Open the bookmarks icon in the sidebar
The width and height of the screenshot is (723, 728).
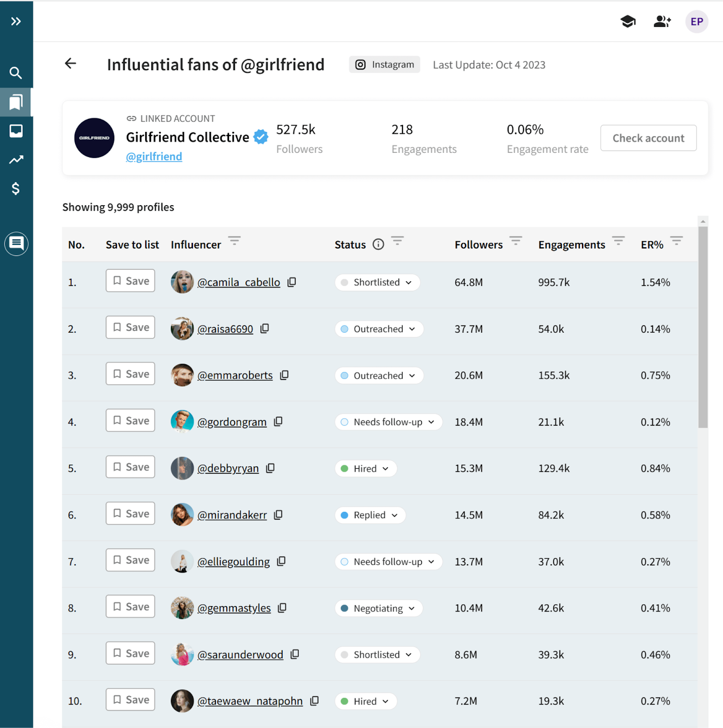pos(16,102)
